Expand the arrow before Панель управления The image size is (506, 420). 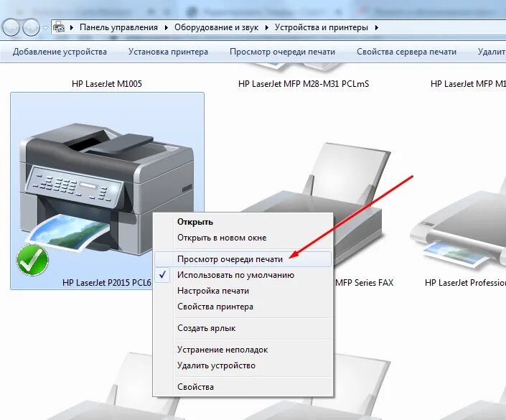(x=72, y=28)
